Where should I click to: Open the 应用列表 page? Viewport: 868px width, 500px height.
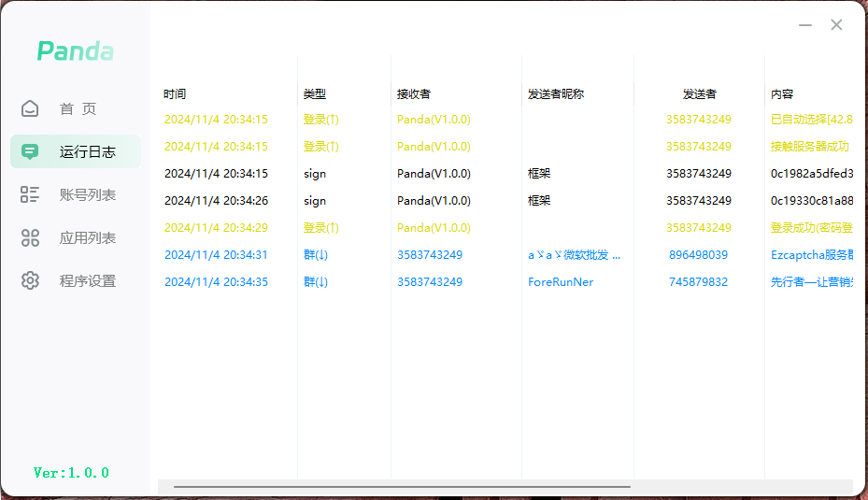[87, 237]
